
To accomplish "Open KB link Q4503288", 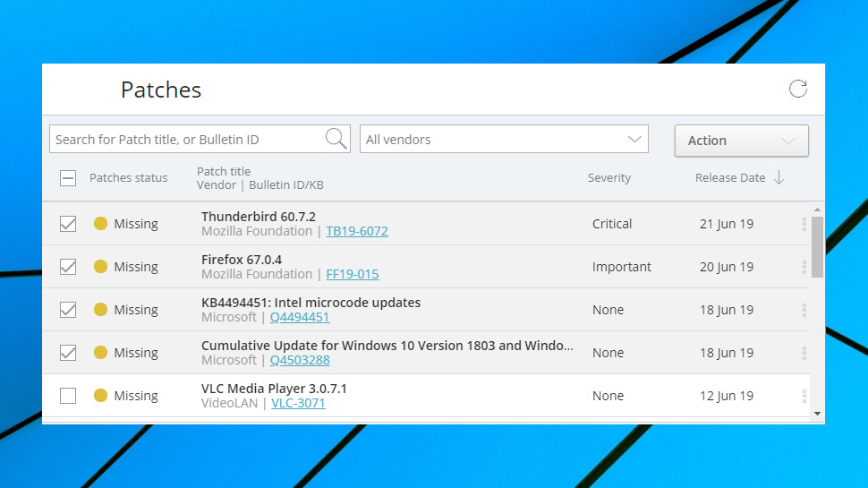I will coord(300,360).
